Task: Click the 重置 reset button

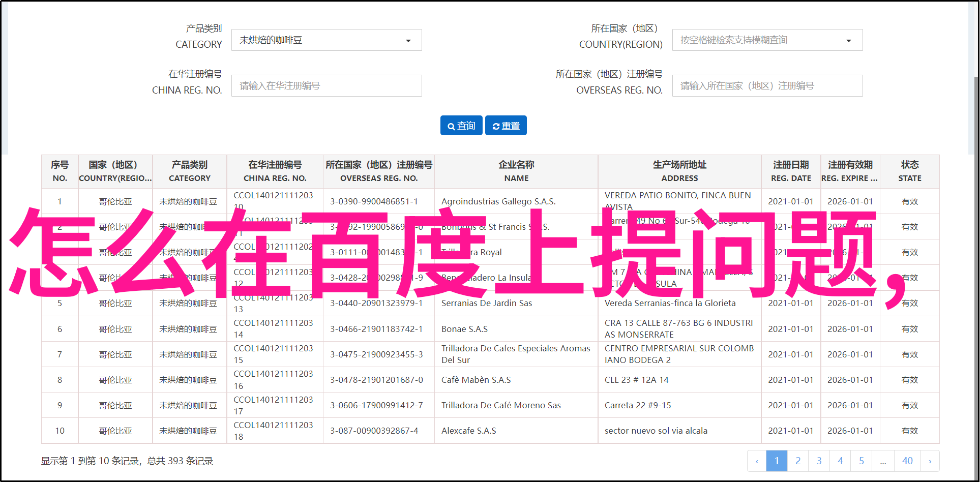Action: tap(506, 126)
